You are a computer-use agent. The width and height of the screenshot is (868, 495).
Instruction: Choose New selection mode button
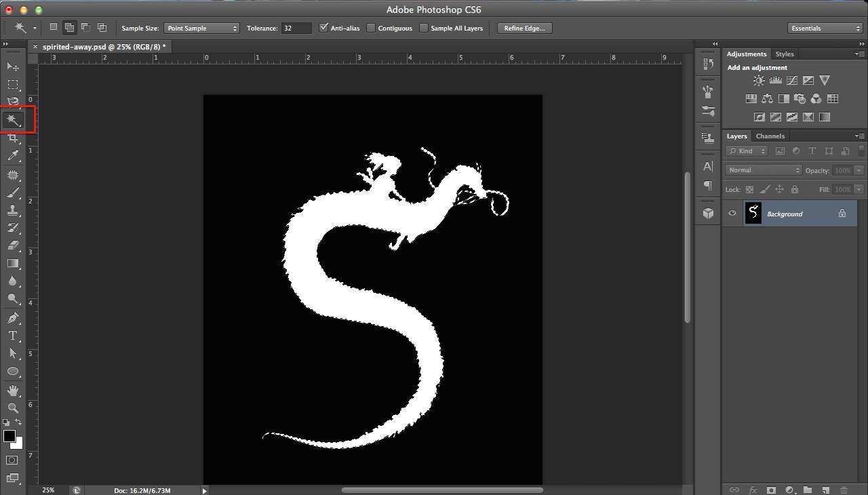(x=54, y=27)
